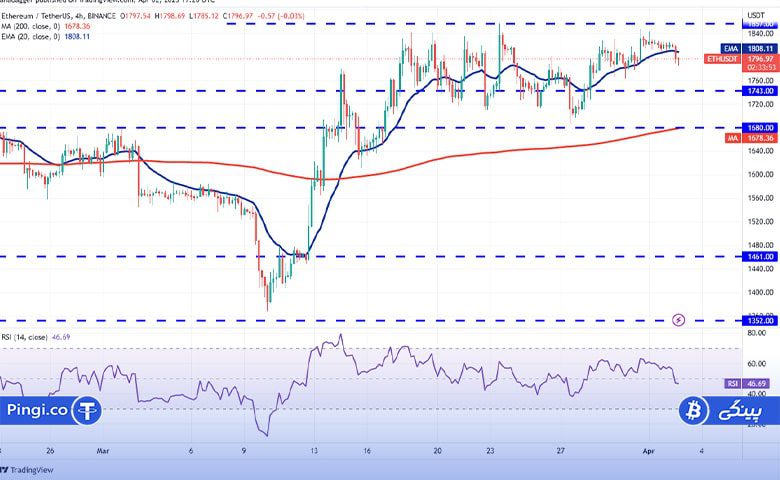Select the 1352.00 price level label
Screen dimensions: 780x480
(x=761, y=321)
